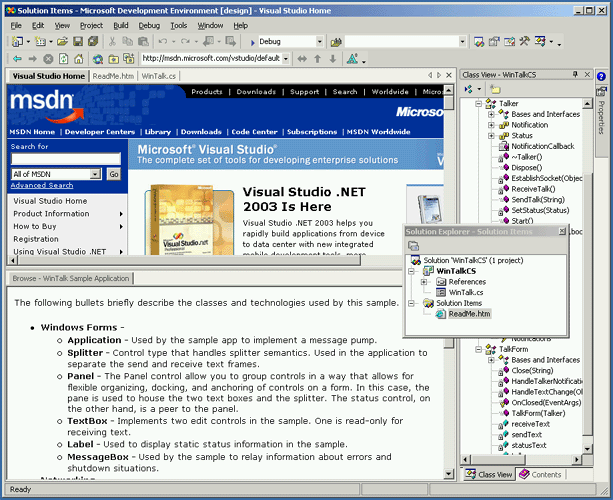The height and width of the screenshot is (500, 613).
Task: Open the Advanced Search link
Action: point(42,185)
